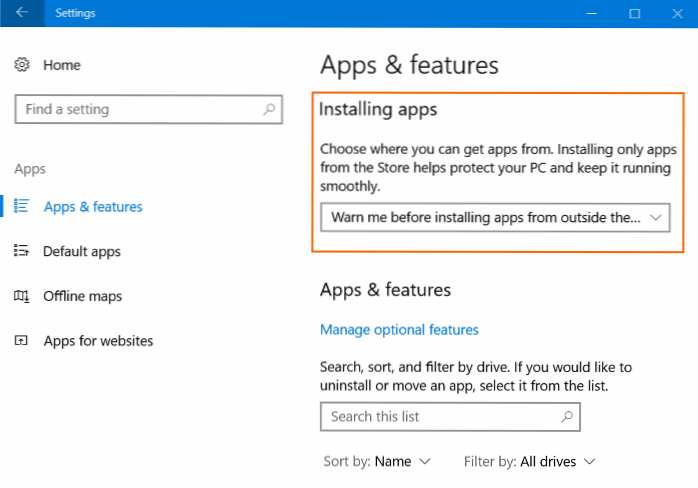
Task: Select the Default apps text label in sidebar
Action: tap(82, 251)
